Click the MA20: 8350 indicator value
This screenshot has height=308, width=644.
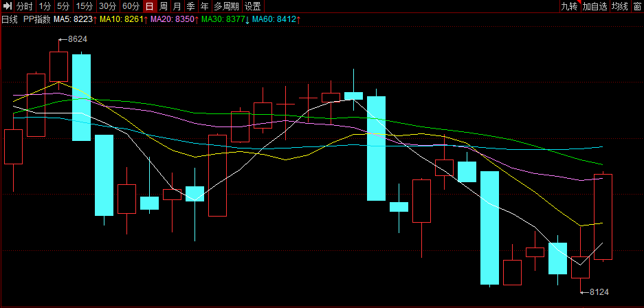click(x=175, y=19)
